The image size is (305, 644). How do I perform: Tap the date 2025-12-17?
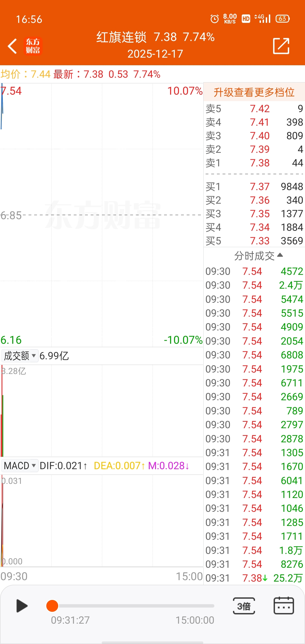coord(155,54)
